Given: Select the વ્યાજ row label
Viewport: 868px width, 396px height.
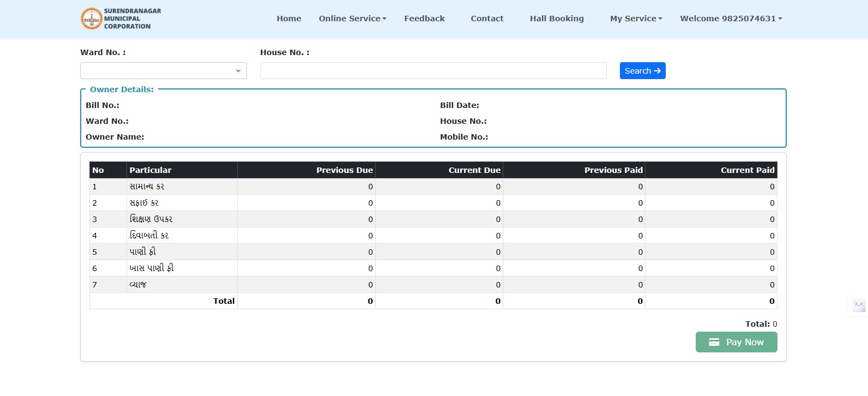Looking at the screenshot, I should [x=138, y=285].
